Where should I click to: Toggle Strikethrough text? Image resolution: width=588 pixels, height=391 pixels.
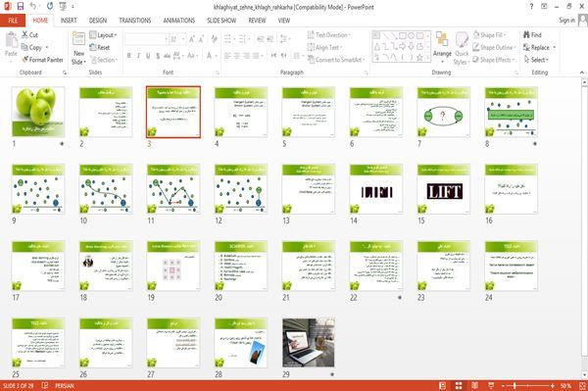coord(167,56)
